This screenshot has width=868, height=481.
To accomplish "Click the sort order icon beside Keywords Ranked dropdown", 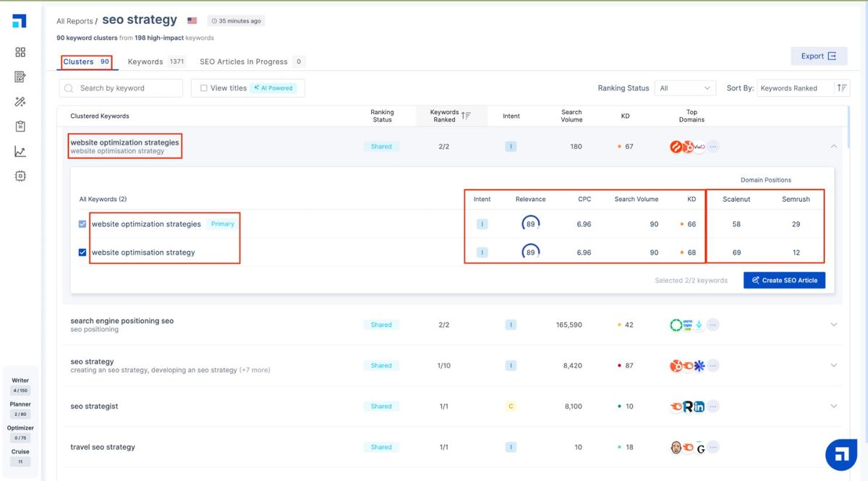I will click(x=842, y=88).
